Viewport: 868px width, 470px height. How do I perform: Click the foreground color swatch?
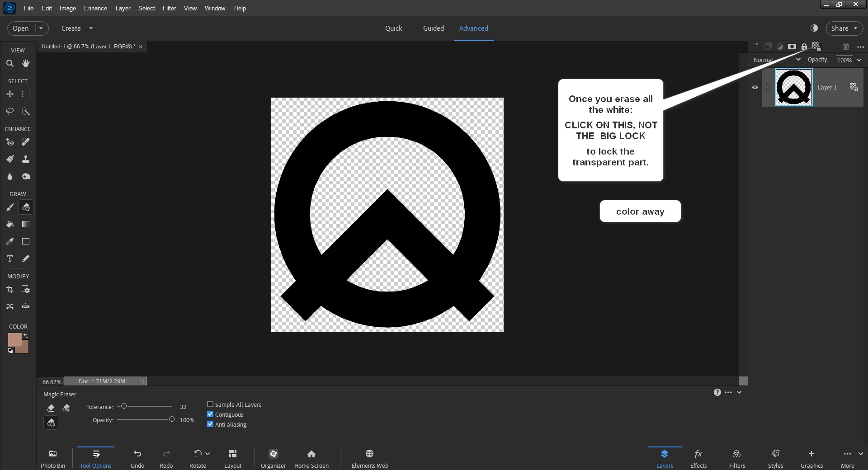[14, 340]
